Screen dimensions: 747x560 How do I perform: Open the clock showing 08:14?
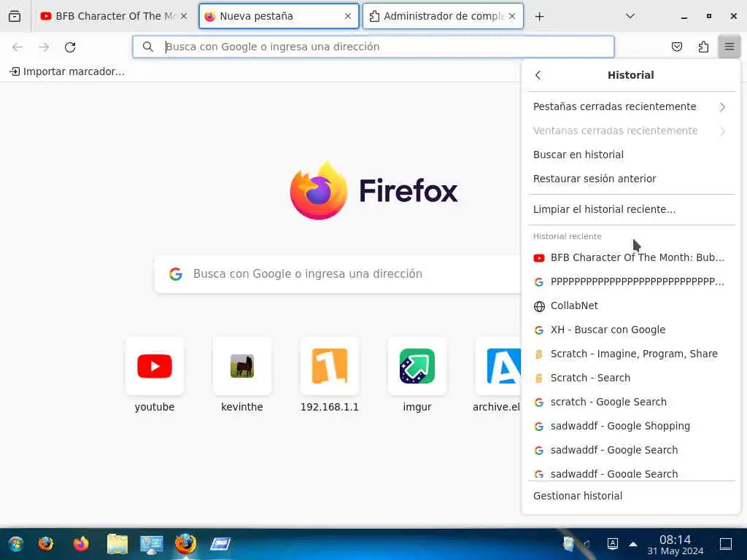click(675, 545)
